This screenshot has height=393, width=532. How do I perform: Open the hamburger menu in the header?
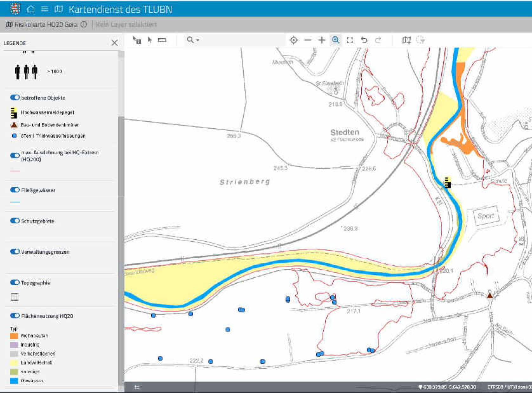pyautogui.click(x=45, y=9)
